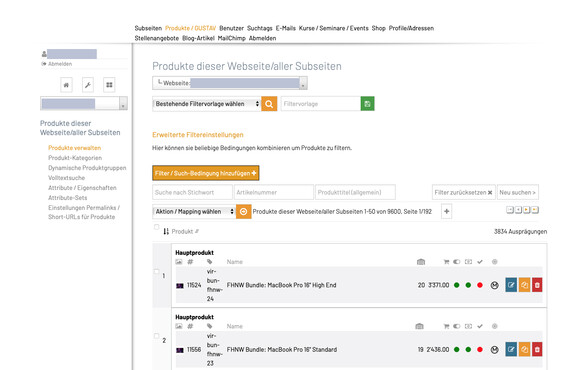Expand the Webseite selector dropdown
The image size is (580, 370).
tap(230, 83)
